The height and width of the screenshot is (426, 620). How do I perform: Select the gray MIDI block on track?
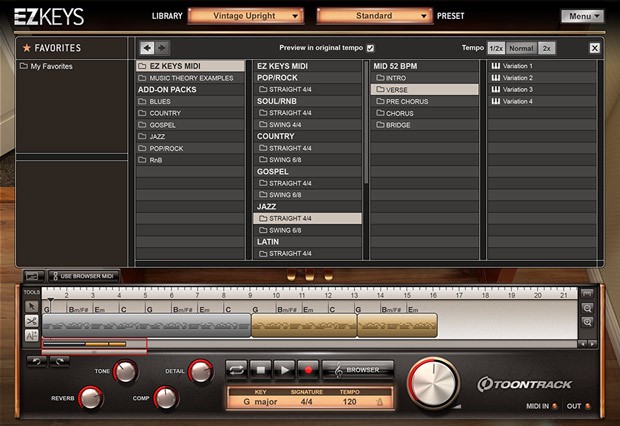pyautogui.click(x=146, y=326)
